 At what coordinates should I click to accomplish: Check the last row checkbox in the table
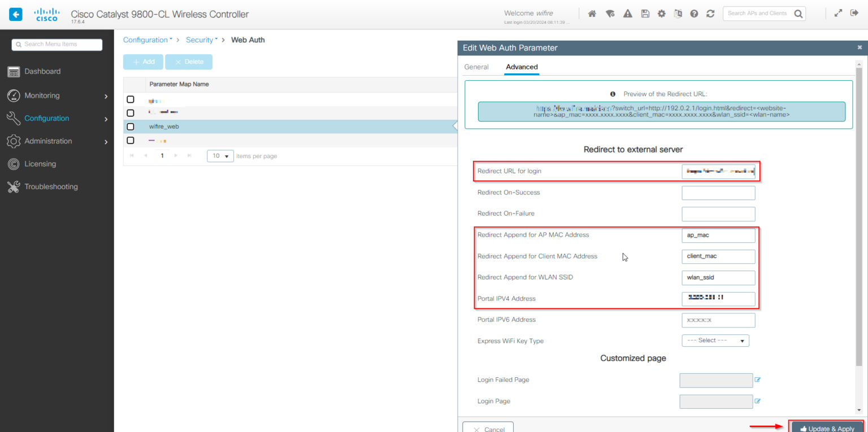(x=131, y=139)
